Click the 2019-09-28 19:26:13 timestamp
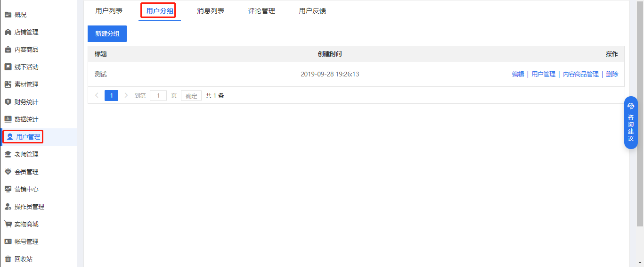Viewport: 644px width, 267px height. tap(330, 74)
